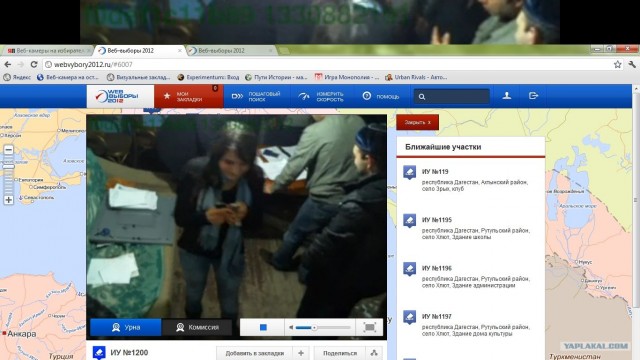Screen dimensions: 640x360
Task: Zoom out the map with minus button
Action: pyautogui.click(x=9, y=150)
